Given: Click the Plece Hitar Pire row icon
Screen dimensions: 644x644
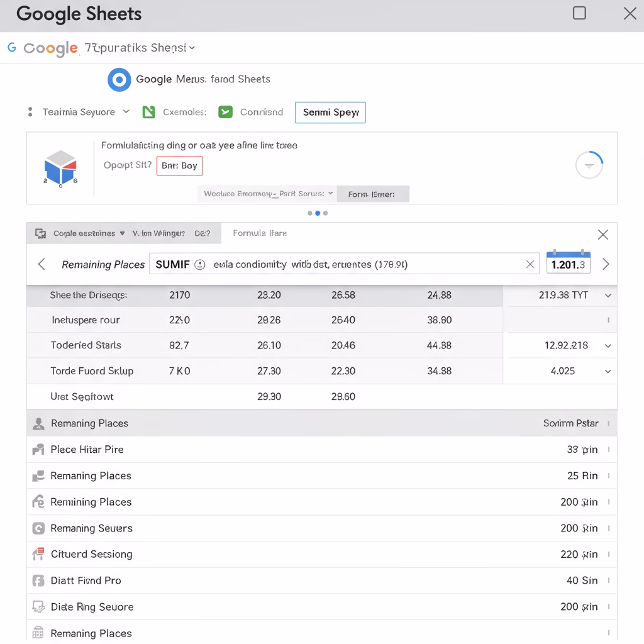Looking at the screenshot, I should click(x=38, y=449).
